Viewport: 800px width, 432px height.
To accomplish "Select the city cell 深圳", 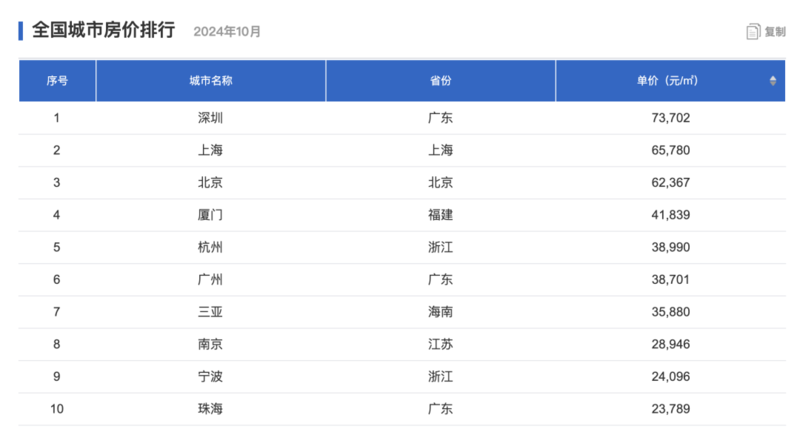I will [x=210, y=118].
